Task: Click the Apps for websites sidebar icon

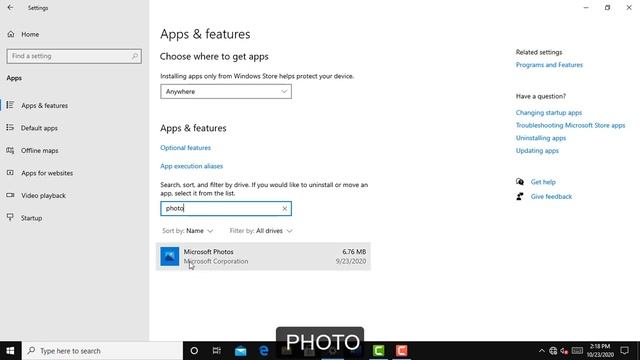Action: point(10,173)
